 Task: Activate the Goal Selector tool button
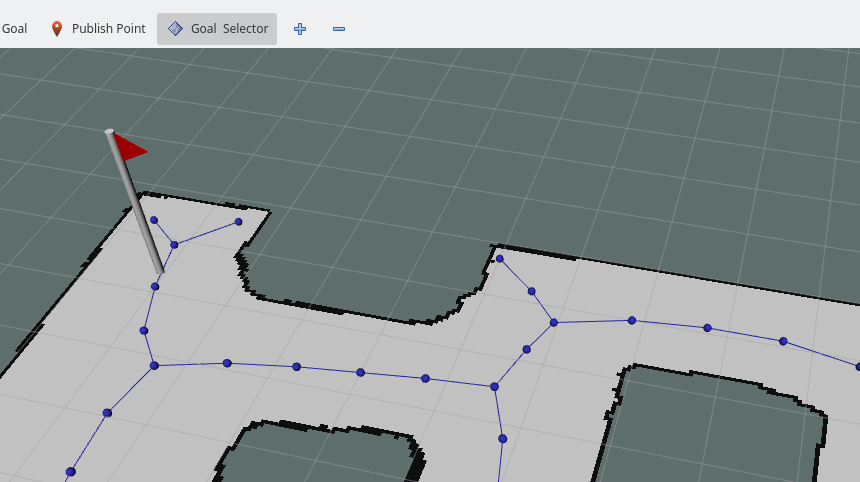(x=217, y=29)
